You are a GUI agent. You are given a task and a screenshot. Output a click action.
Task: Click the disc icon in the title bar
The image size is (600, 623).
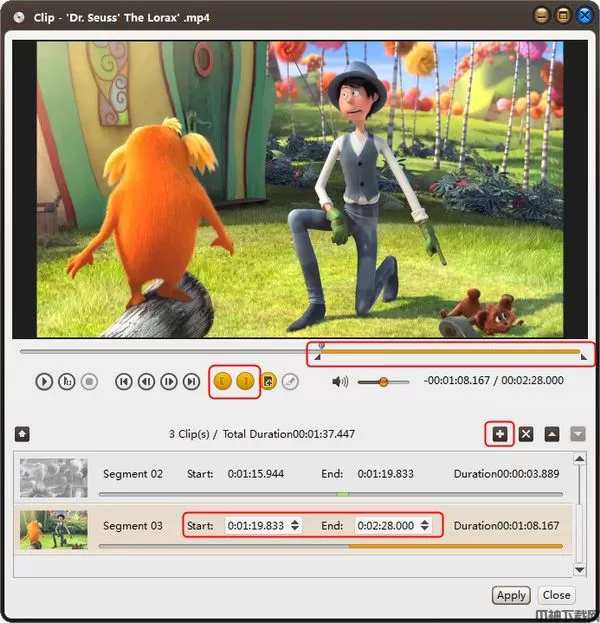pos(19,17)
